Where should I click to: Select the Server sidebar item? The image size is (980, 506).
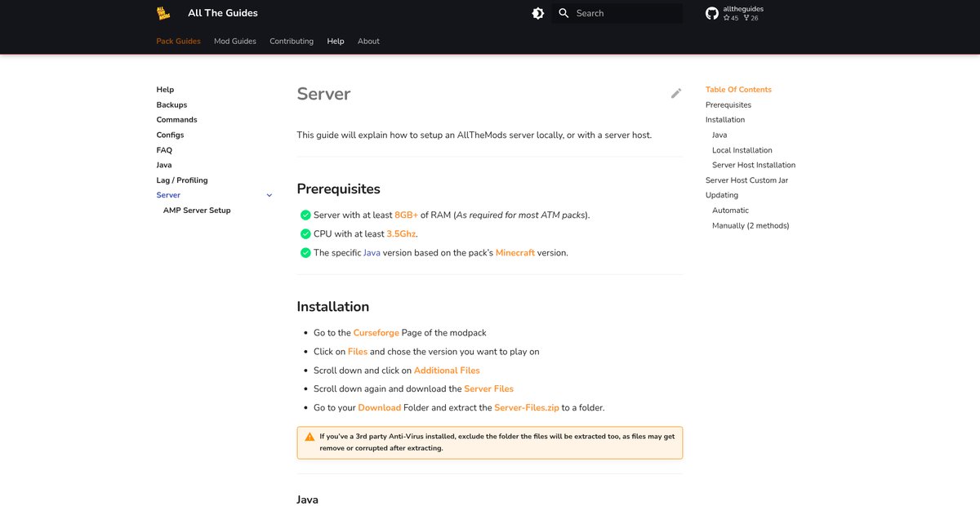tap(168, 195)
